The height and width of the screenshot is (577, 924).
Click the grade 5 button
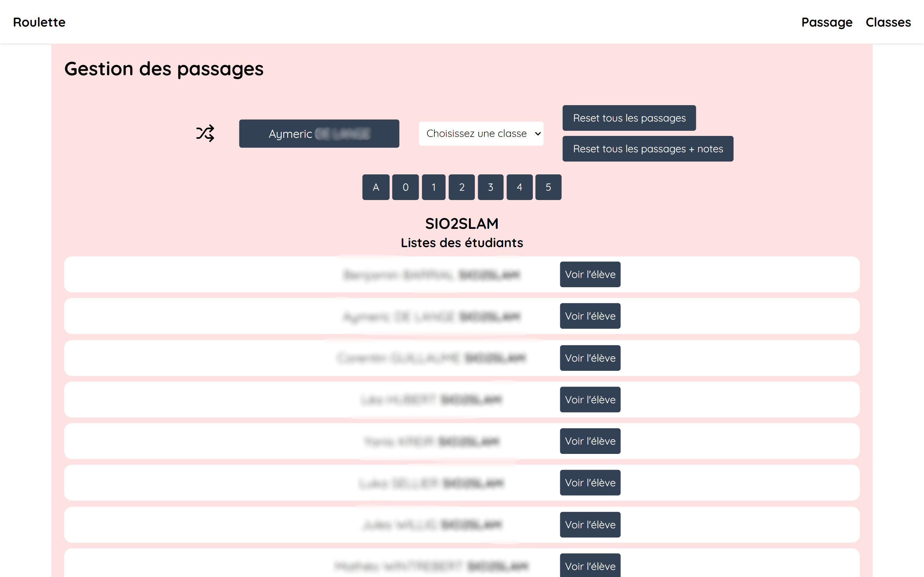[548, 187]
